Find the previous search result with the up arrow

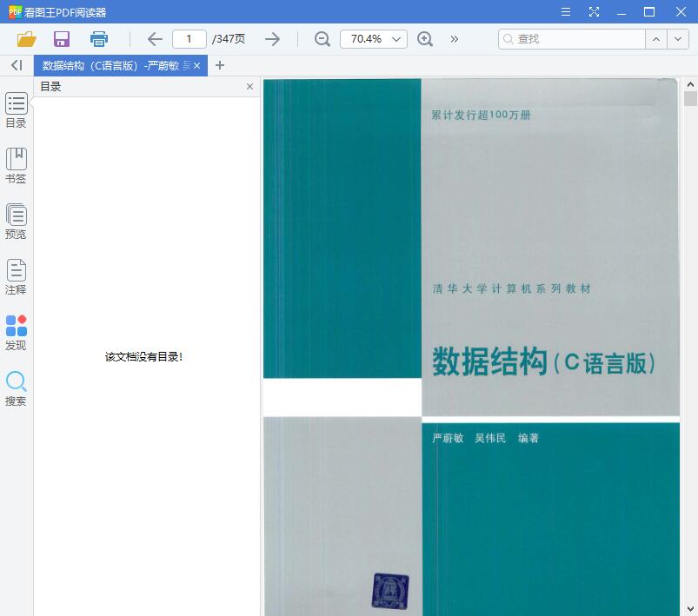(x=656, y=39)
